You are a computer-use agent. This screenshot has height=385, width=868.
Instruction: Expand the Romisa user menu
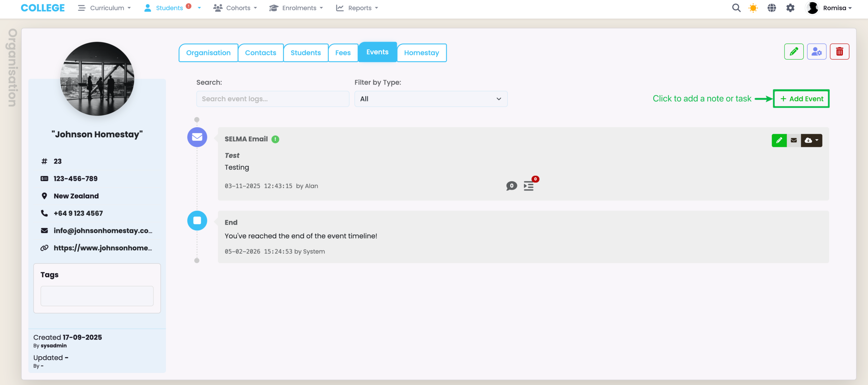pos(829,8)
